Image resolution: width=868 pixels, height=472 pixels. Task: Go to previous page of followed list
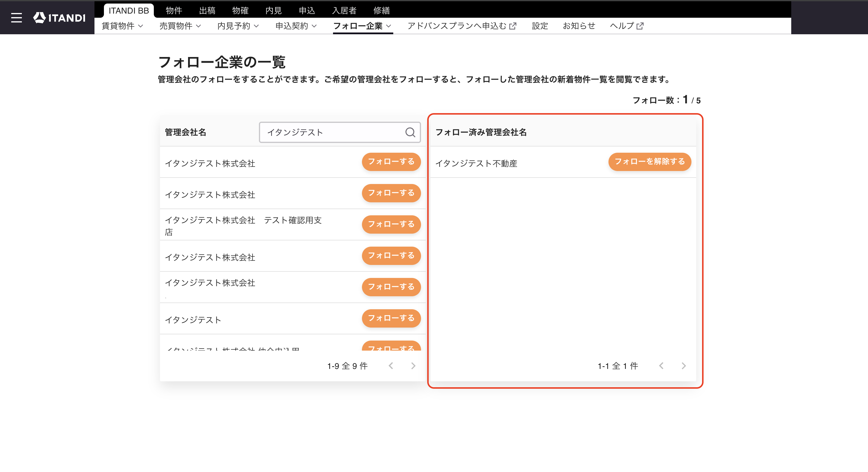pyautogui.click(x=661, y=366)
